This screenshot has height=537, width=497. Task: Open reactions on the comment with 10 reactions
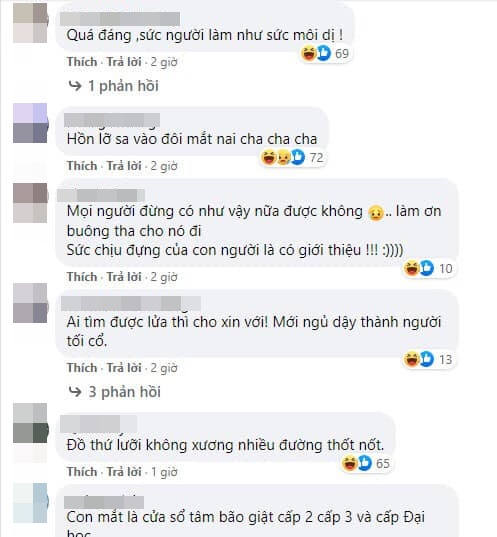pos(428,268)
